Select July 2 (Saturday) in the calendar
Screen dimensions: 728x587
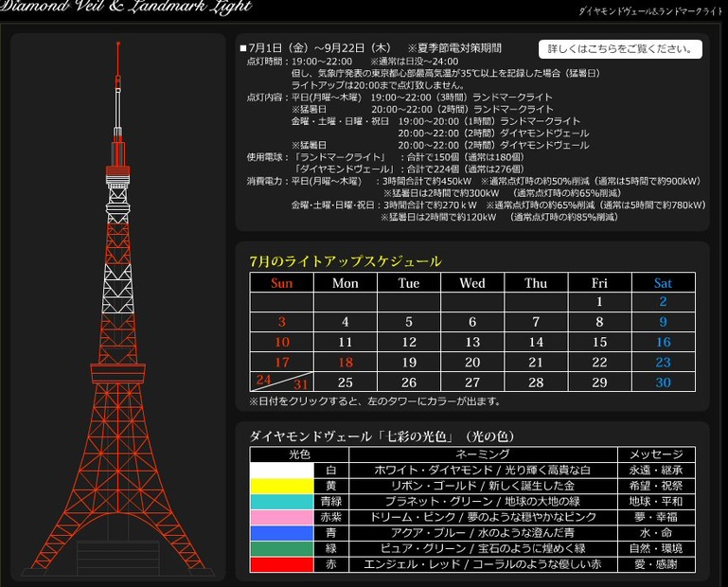point(663,302)
